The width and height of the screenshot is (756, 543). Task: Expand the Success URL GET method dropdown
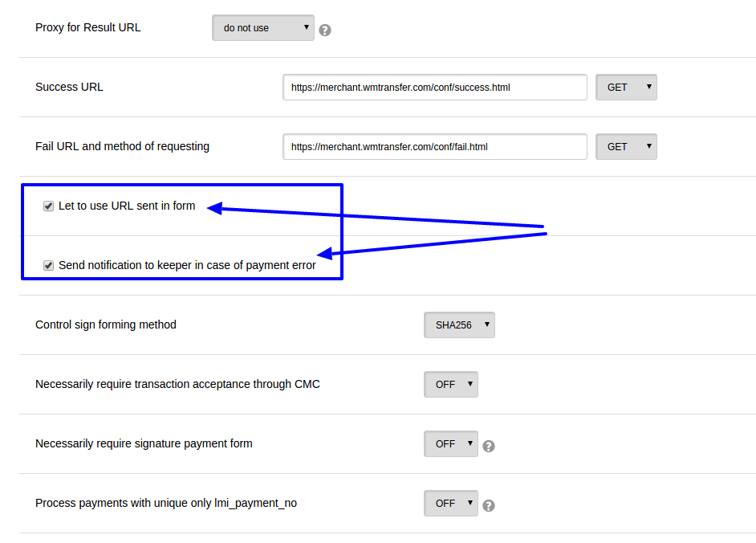click(626, 88)
